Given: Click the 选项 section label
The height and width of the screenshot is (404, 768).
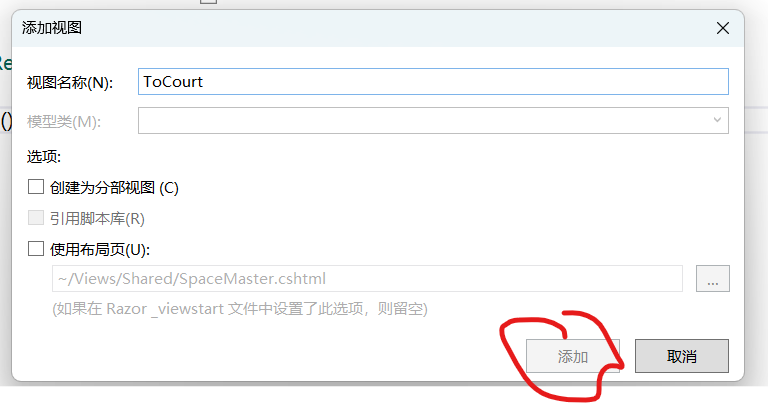Looking at the screenshot, I should (44, 157).
